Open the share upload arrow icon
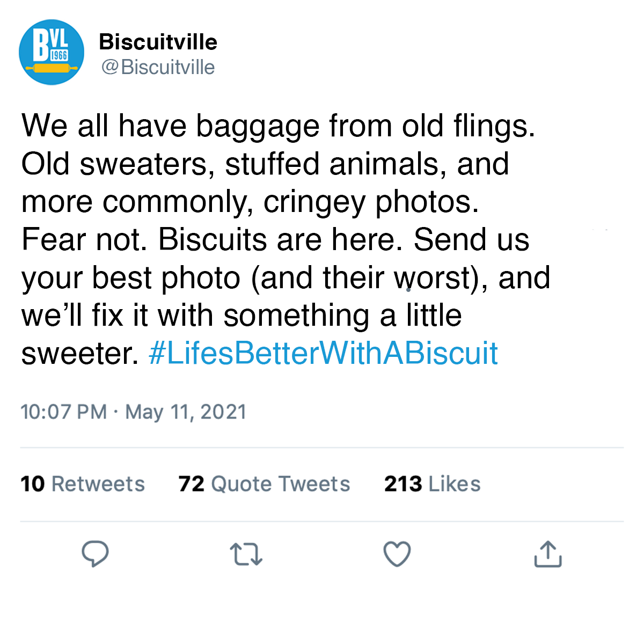This screenshot has width=644, height=644. (x=548, y=554)
